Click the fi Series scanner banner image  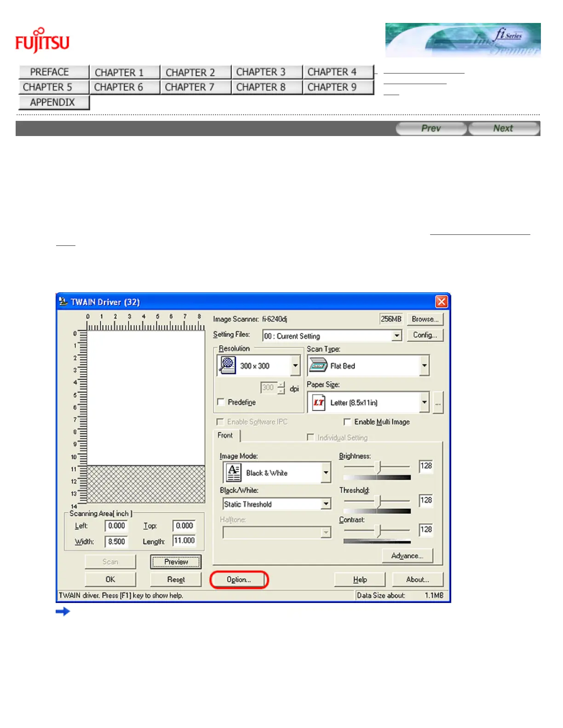coord(463,40)
